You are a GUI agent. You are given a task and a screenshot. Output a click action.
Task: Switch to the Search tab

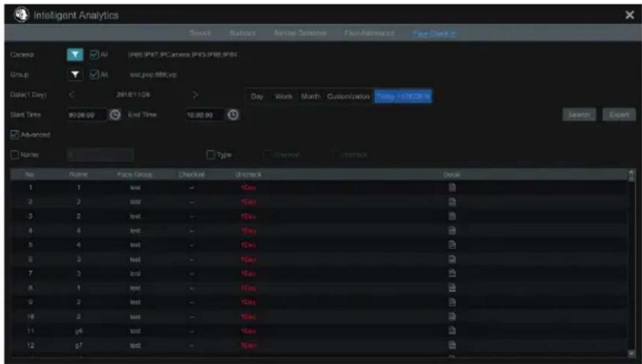[x=200, y=33]
